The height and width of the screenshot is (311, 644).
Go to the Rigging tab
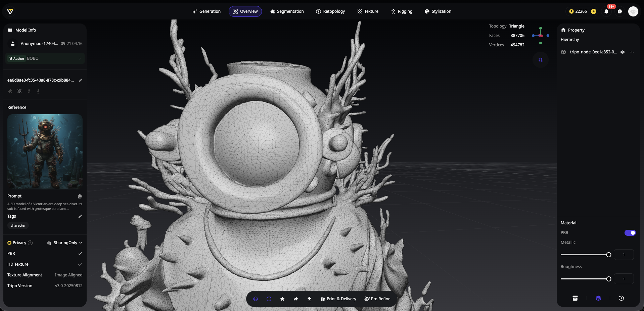point(402,11)
